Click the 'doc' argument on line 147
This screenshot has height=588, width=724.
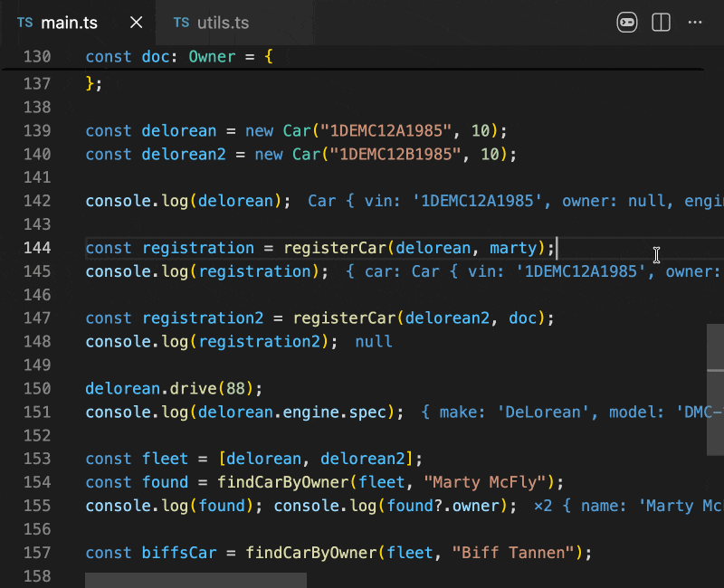coord(523,318)
